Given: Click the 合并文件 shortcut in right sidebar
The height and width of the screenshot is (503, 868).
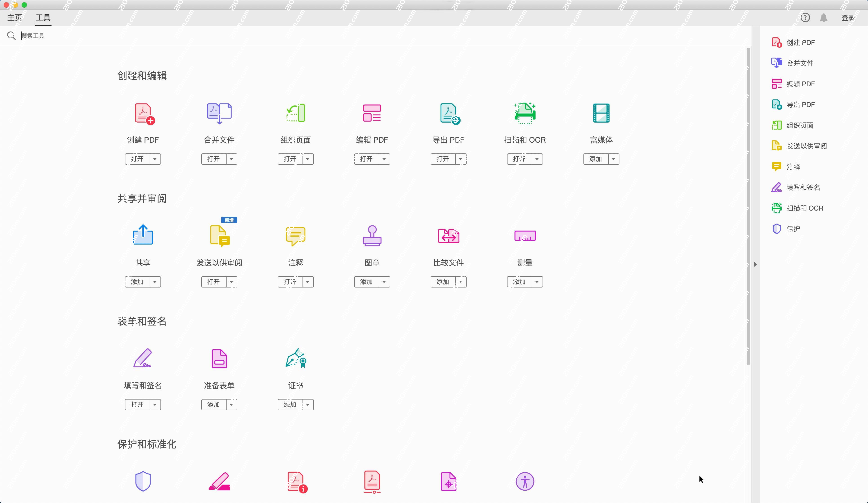Looking at the screenshot, I should click(x=792, y=63).
